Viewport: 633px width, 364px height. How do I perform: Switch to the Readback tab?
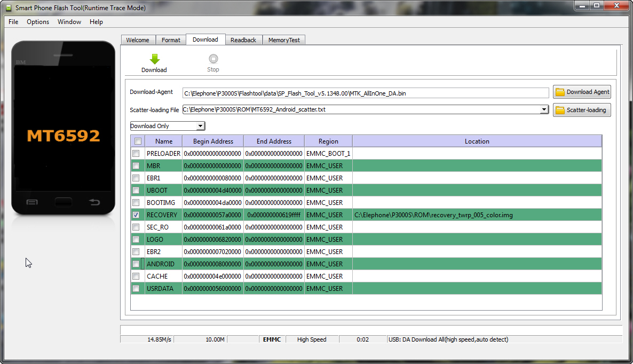click(x=243, y=39)
